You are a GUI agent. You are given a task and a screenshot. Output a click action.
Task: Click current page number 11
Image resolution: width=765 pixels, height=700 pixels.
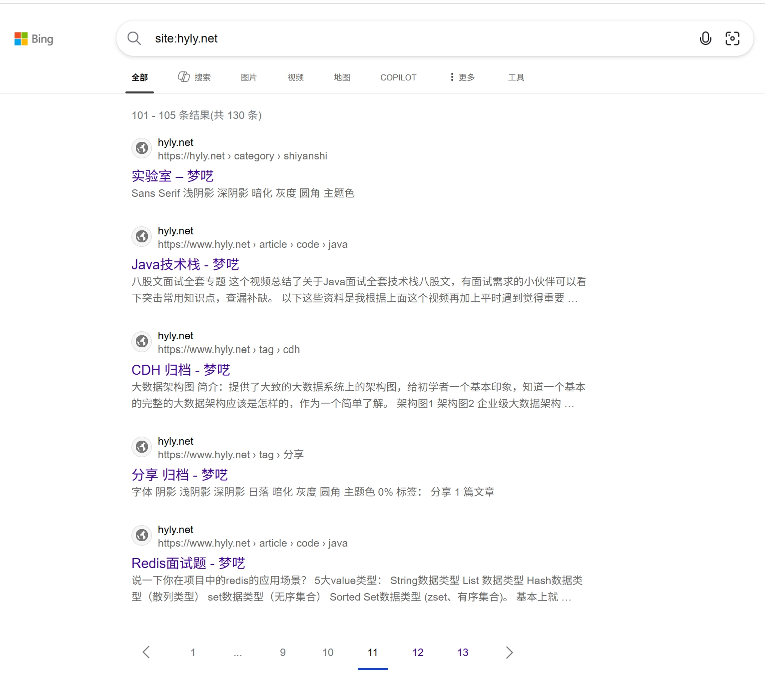click(373, 653)
